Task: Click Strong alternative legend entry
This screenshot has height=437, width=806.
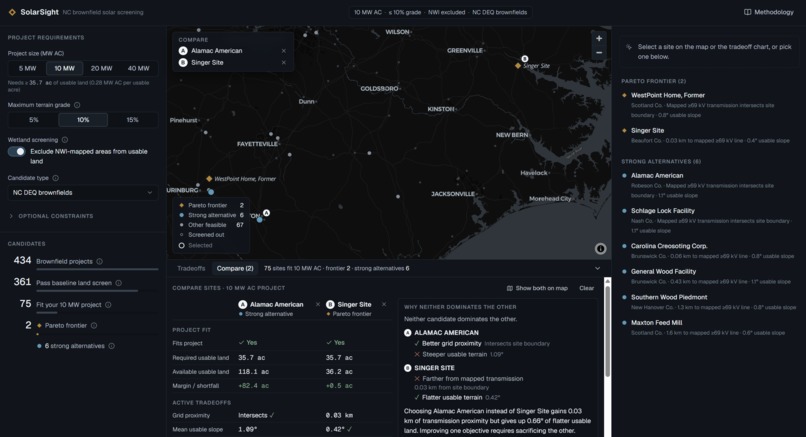Action: [x=211, y=215]
